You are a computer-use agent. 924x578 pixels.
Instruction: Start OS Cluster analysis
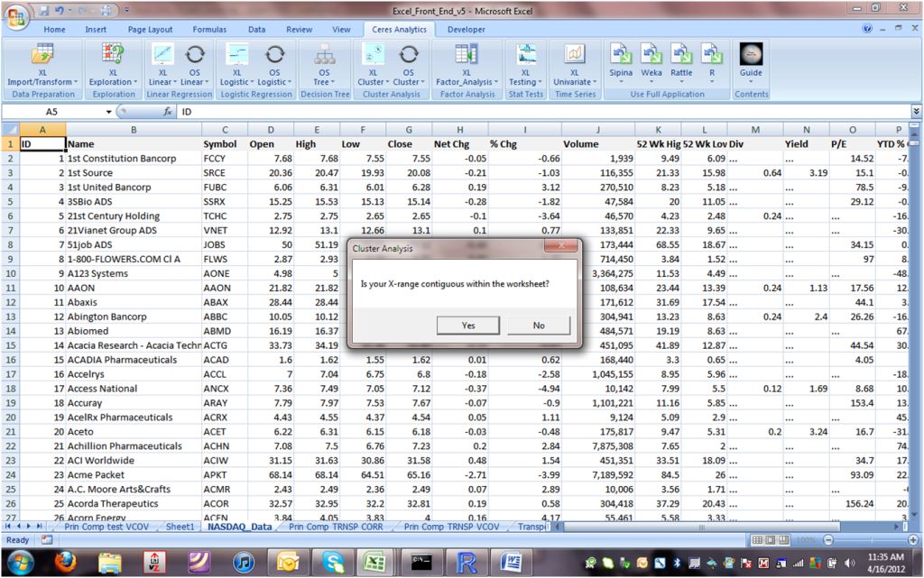[409, 65]
